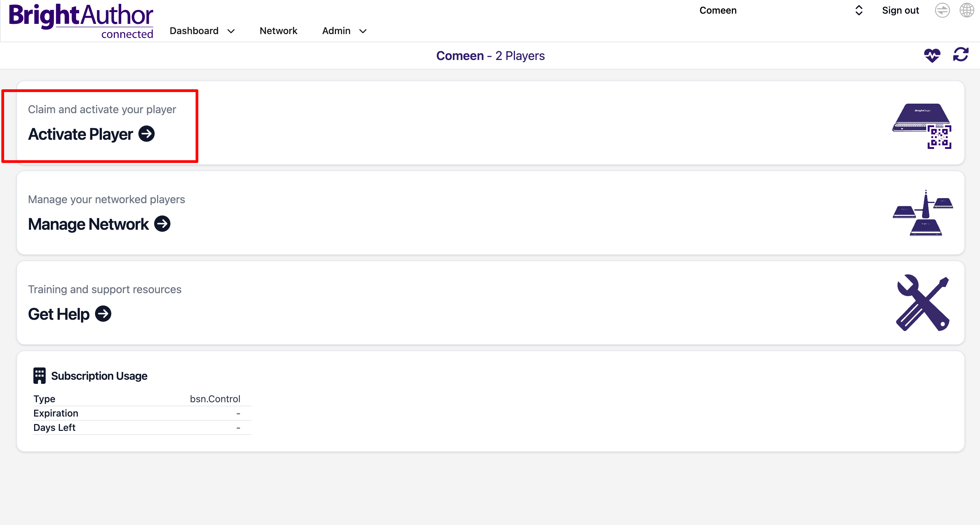Screen dimensions: 980x527
Task: Click the circular switch icon beside Sign out
Action: [942, 10]
